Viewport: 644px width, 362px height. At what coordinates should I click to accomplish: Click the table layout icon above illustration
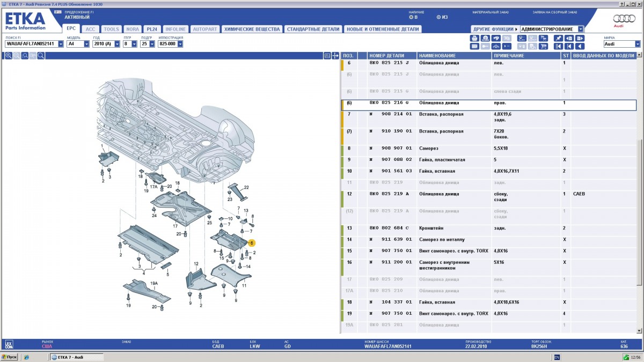[327, 56]
